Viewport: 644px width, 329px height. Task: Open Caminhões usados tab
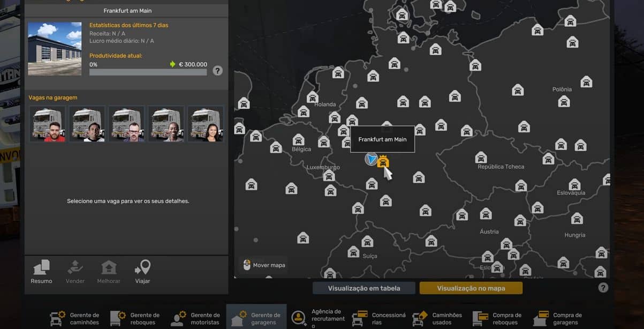pos(439,318)
